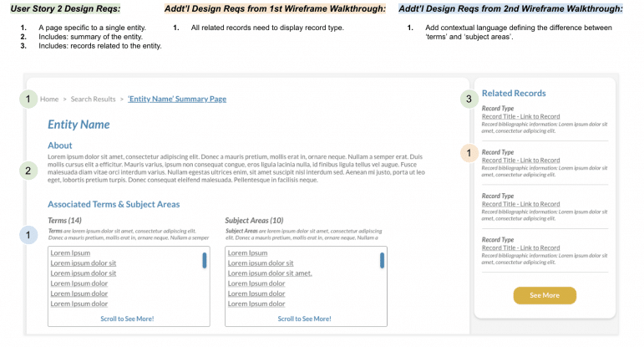The width and height of the screenshot is (644, 347).
Task: Click the About section heading
Action: click(x=60, y=145)
